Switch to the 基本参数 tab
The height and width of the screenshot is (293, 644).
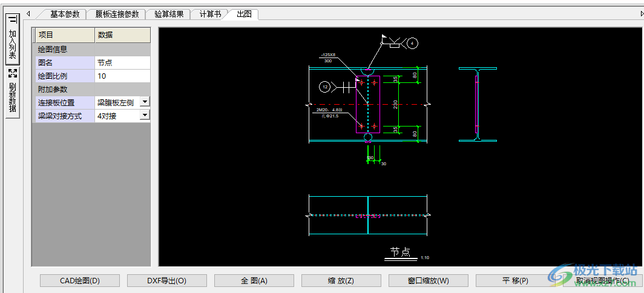[65, 14]
